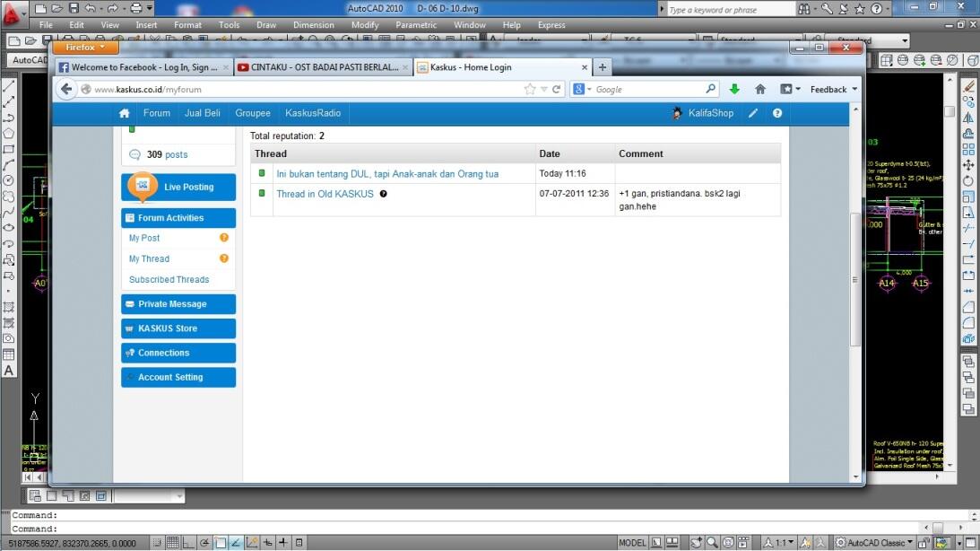Click Undo arrow in AutoCAD quick access toolbar
The image size is (980, 551).
(x=90, y=8)
